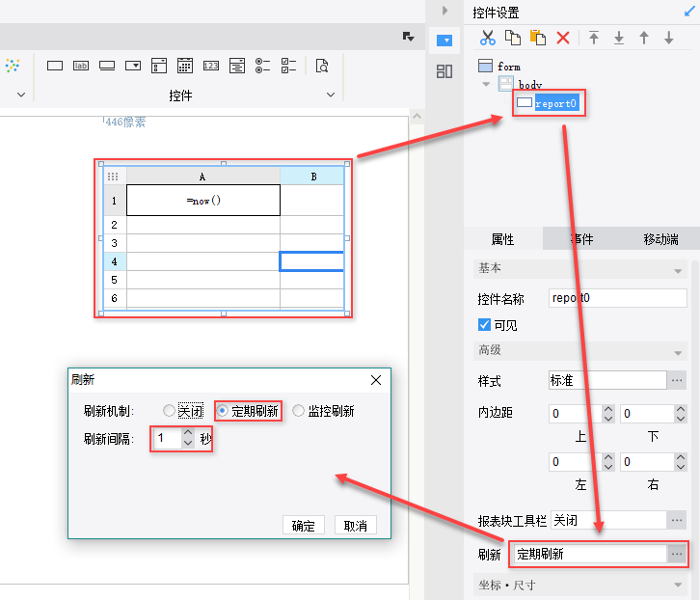
Task: Click the canvas scroll-up arrow
Action: coord(417,116)
